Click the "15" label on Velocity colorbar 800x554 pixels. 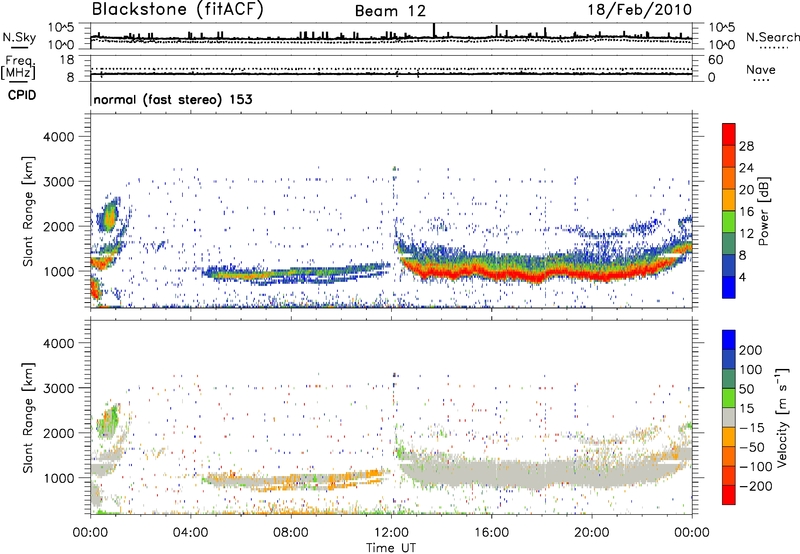click(x=746, y=409)
